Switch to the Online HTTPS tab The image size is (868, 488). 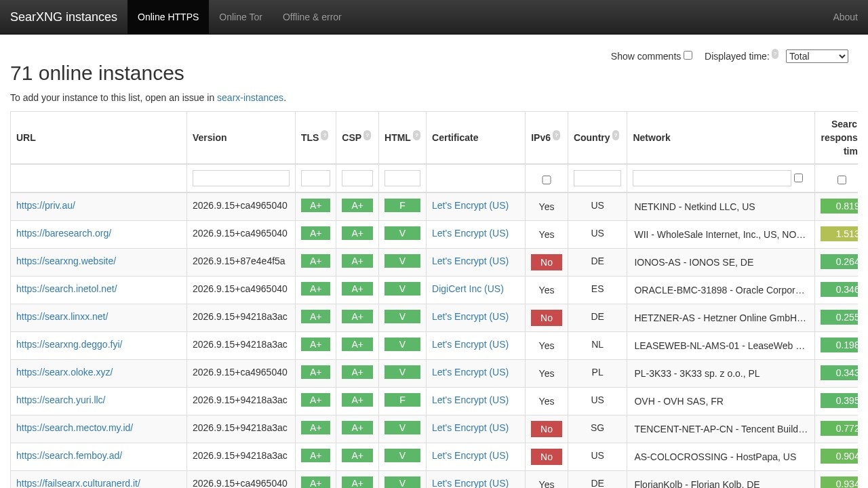(168, 17)
